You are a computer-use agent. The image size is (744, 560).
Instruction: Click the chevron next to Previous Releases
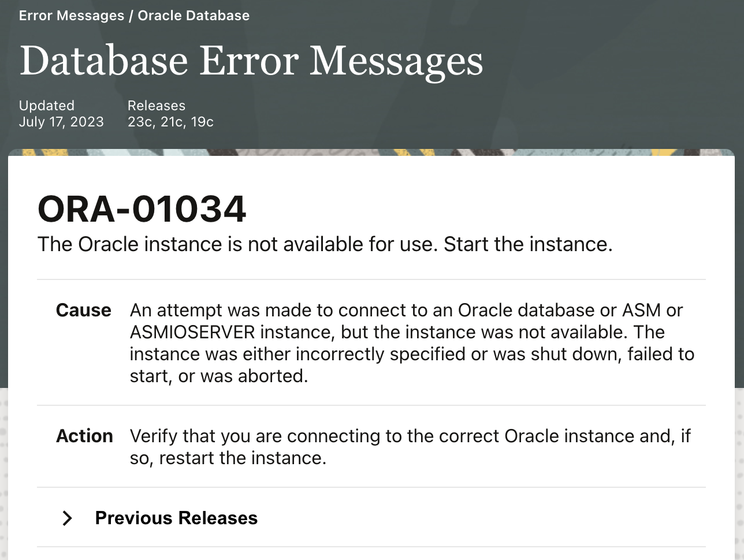click(x=68, y=518)
